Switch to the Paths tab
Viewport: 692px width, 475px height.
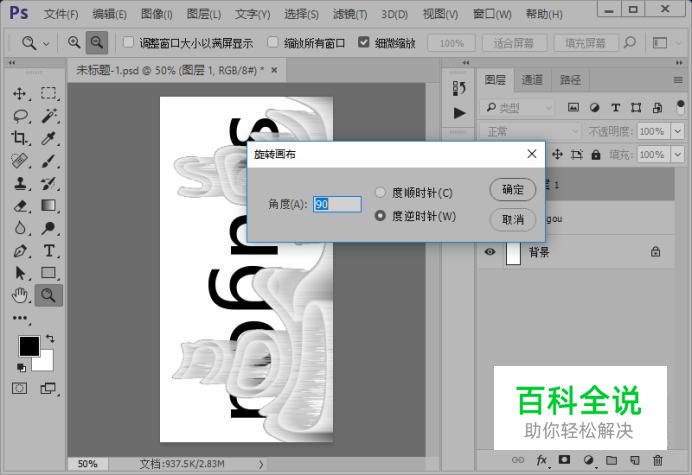tap(570, 80)
